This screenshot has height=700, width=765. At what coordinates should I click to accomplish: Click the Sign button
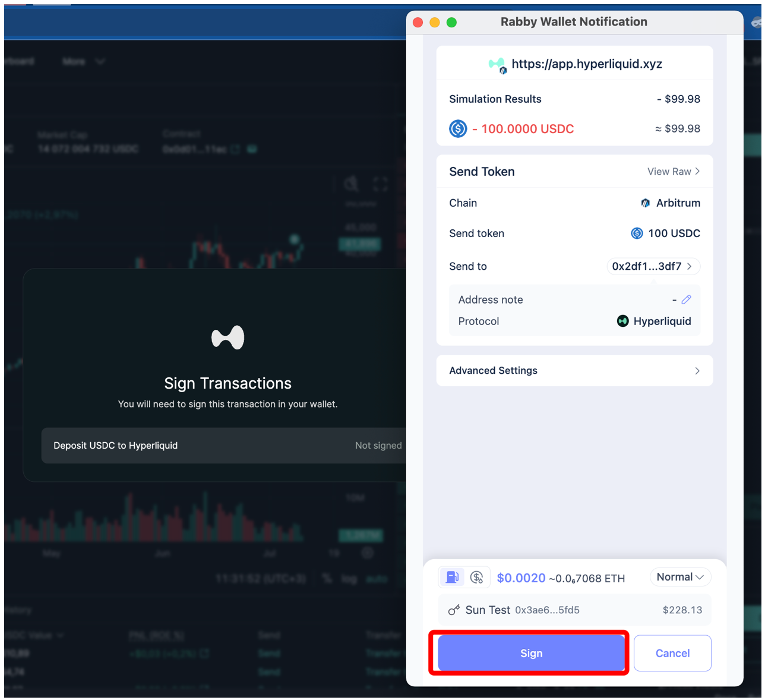click(530, 653)
